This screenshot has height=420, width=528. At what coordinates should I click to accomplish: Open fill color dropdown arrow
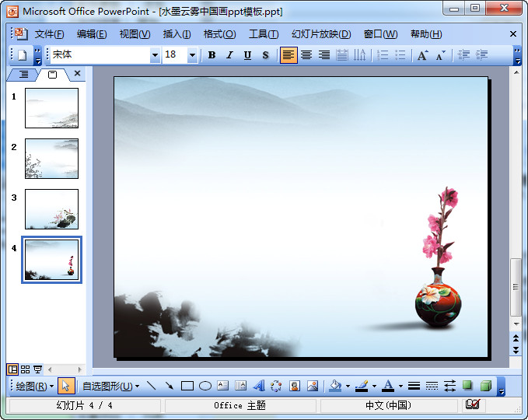pyautogui.click(x=348, y=387)
